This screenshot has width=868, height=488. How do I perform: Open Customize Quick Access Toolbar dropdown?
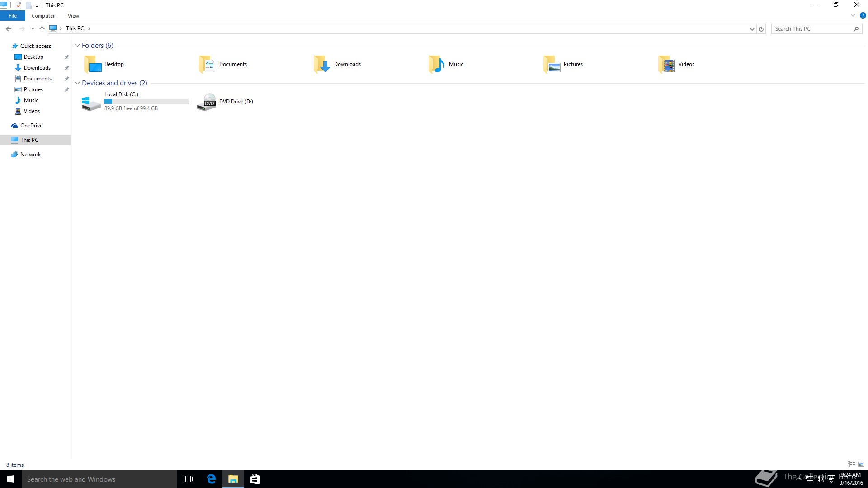pyautogui.click(x=37, y=6)
